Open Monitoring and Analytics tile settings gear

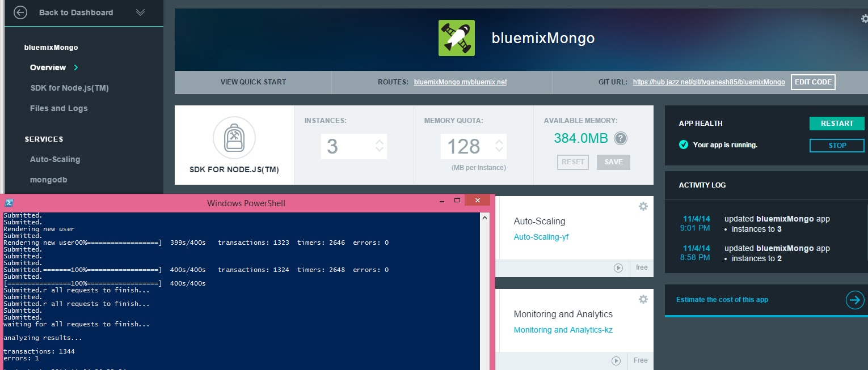click(643, 299)
